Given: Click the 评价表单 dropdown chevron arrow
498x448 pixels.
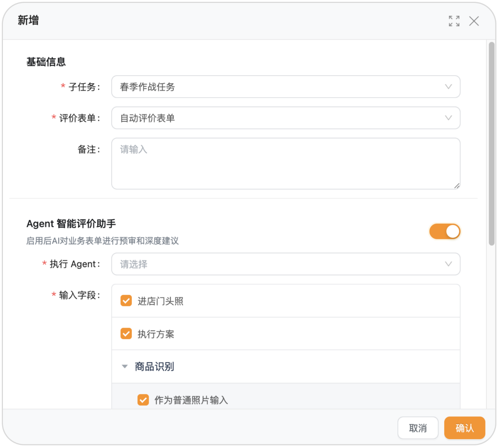Looking at the screenshot, I should click(448, 118).
